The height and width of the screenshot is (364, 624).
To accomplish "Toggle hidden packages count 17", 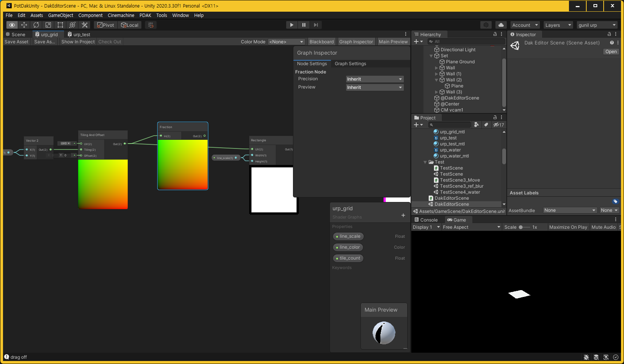I will pyautogui.click(x=498, y=125).
